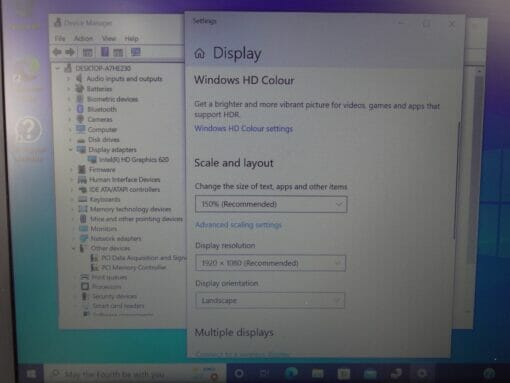This screenshot has width=510, height=383.
Task: Open Windows HD Colour settings link
Action: 244,129
